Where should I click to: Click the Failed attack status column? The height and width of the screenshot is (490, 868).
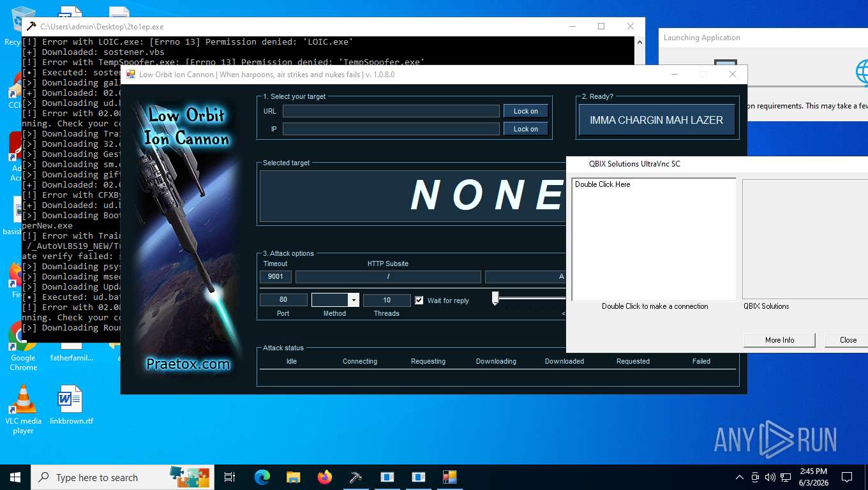click(x=701, y=361)
